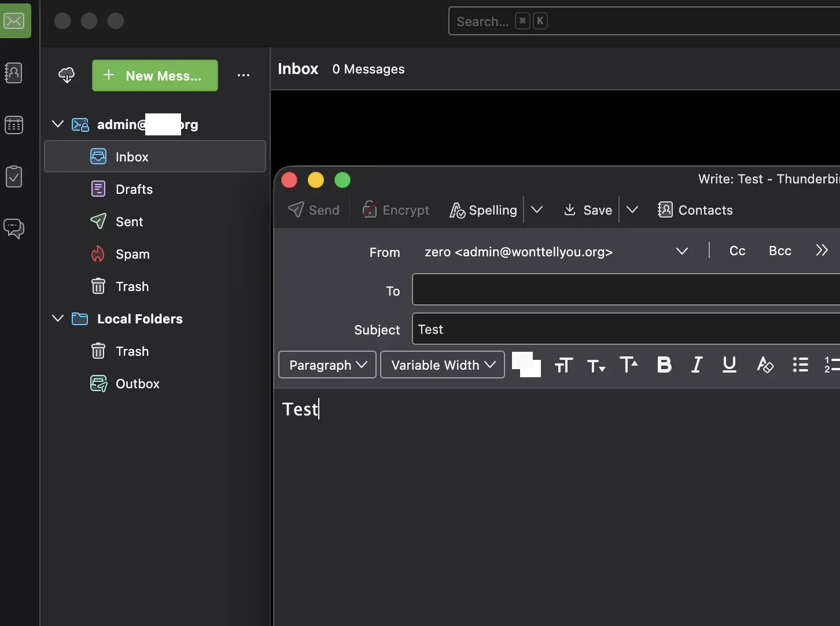Apply bulleted list formatting
Viewport: 840px width, 626px height.
tap(800, 364)
